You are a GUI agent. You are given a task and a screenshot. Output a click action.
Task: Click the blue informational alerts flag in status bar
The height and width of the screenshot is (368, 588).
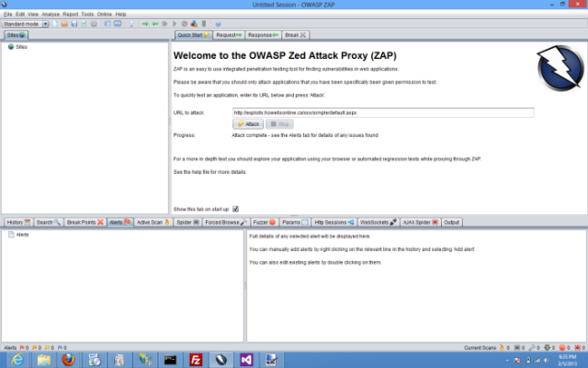tap(60, 348)
